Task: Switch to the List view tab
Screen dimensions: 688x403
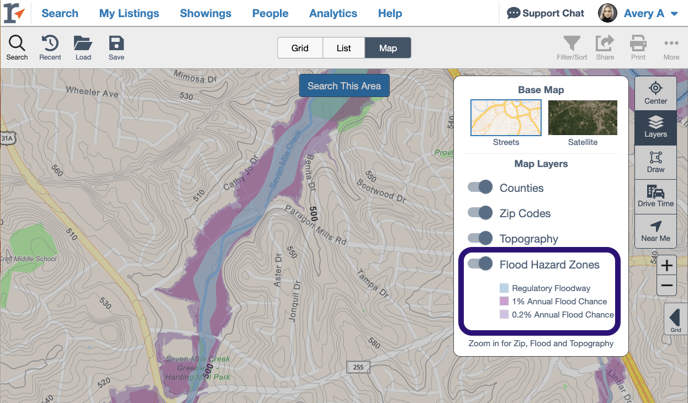Action: [343, 48]
